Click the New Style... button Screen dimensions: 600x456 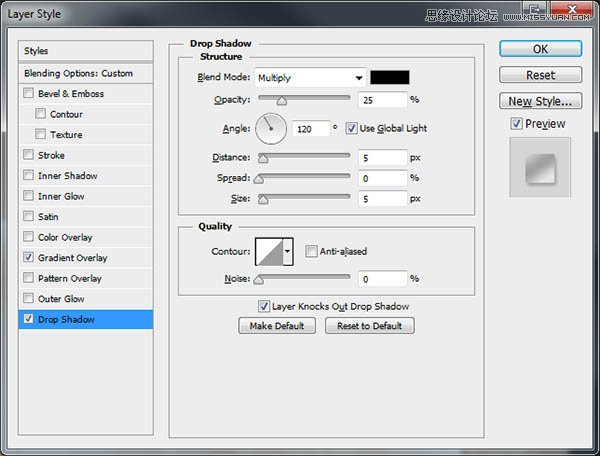[x=541, y=101]
